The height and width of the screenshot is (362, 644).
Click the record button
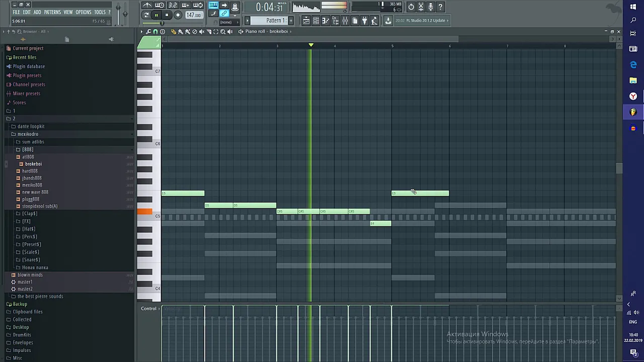178,15
